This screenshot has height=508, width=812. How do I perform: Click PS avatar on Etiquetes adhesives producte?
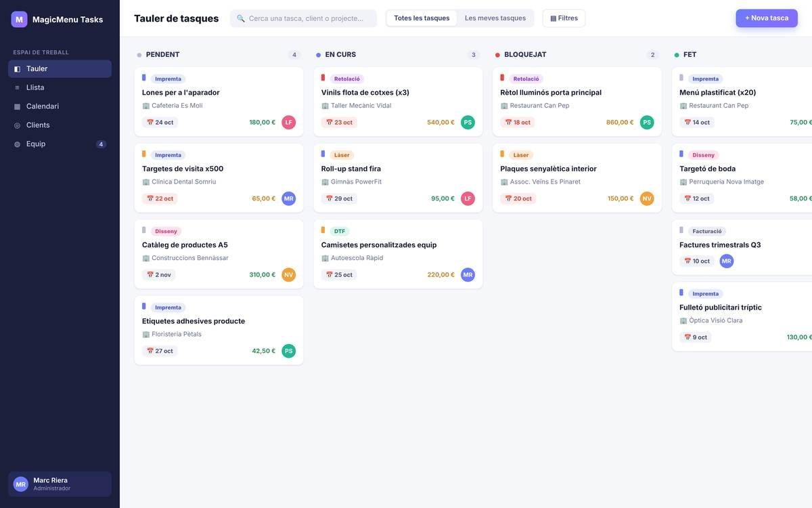(x=289, y=351)
